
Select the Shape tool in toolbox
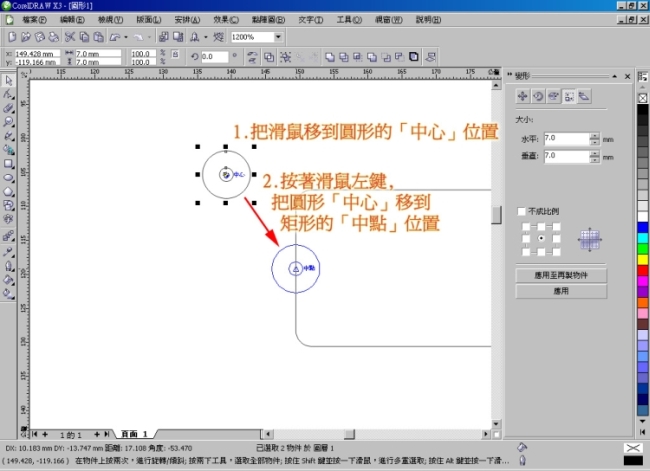pos(8,94)
